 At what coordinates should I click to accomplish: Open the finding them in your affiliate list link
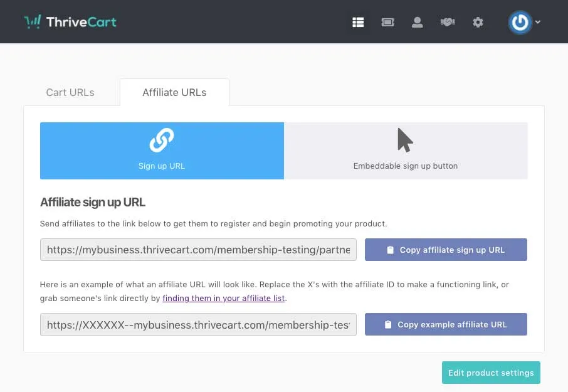tap(223, 298)
